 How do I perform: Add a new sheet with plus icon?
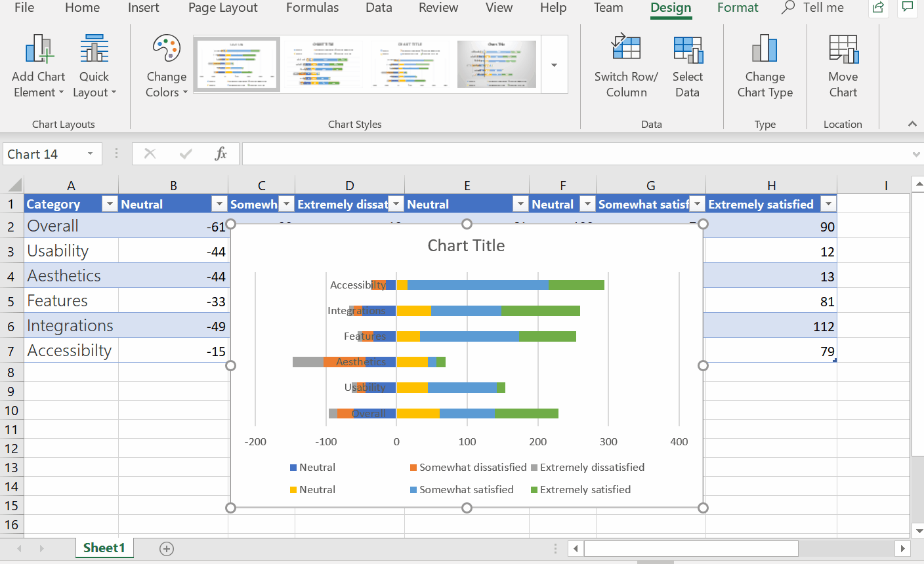pos(167,549)
